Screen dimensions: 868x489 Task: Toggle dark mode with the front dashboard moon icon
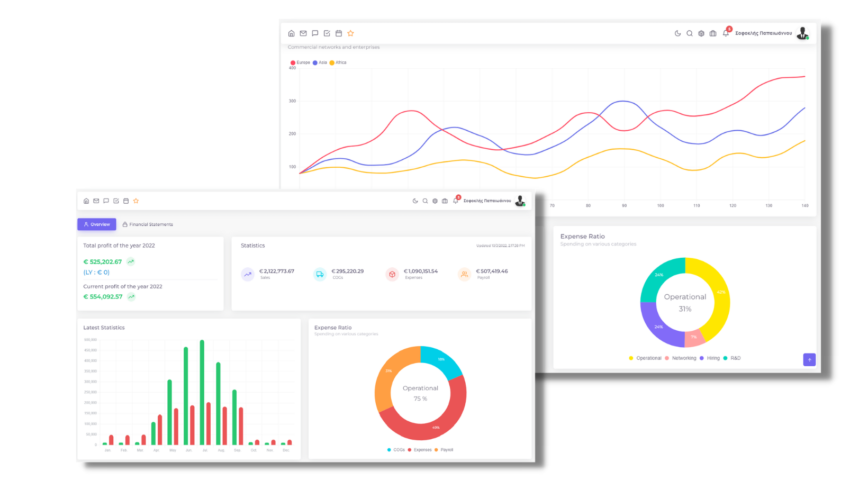(415, 201)
